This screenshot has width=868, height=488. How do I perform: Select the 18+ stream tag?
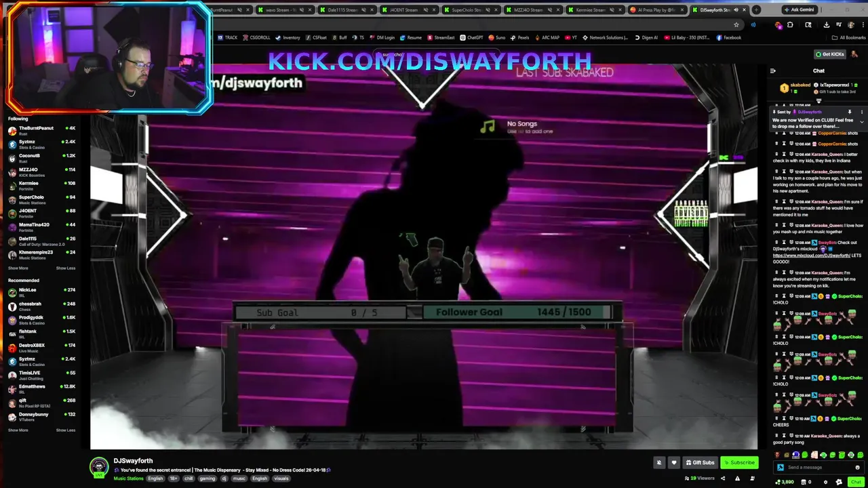pos(173,479)
